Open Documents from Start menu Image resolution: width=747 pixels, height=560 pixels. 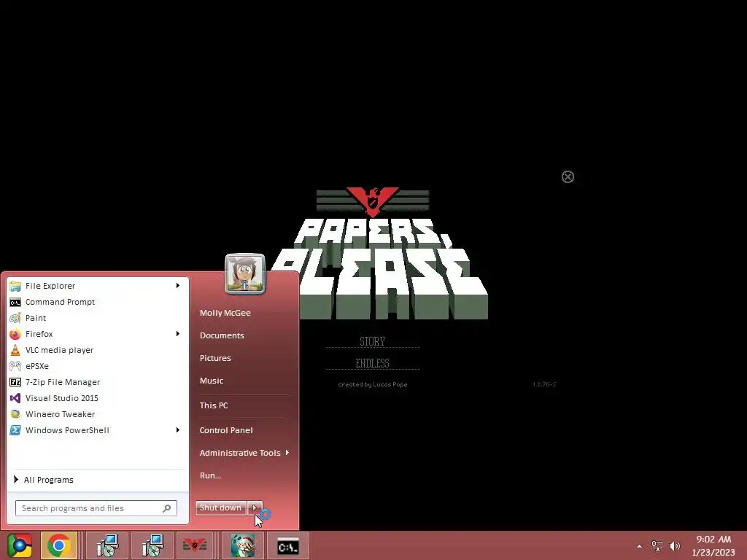222,335
